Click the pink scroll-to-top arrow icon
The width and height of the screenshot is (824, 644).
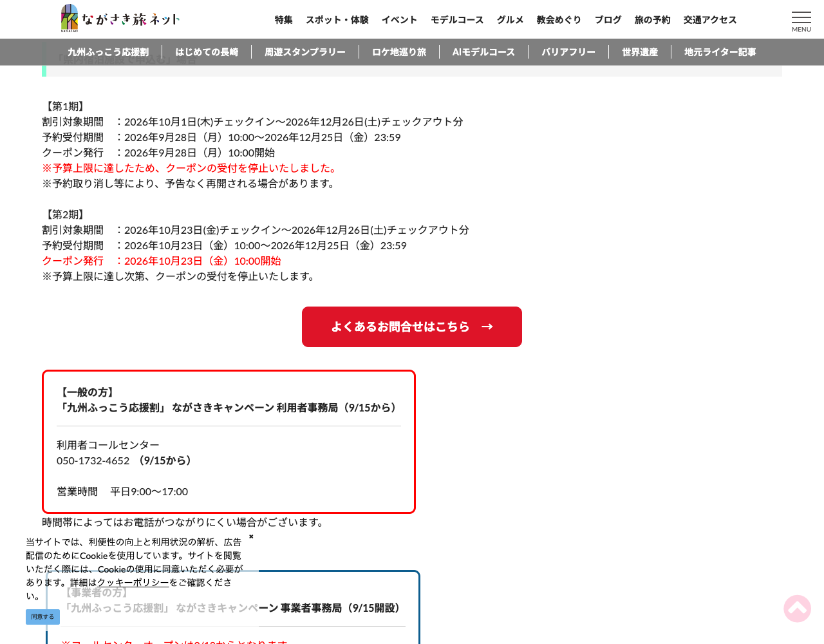[797, 609]
